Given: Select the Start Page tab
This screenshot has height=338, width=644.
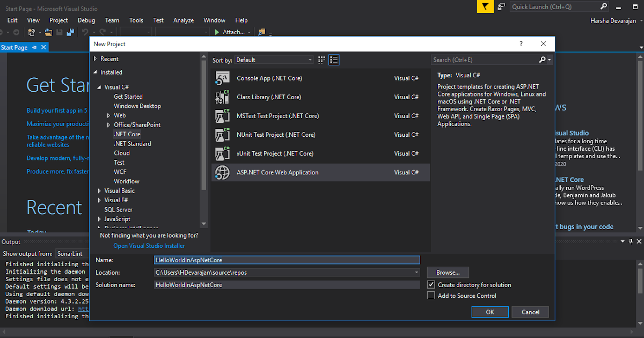Looking at the screenshot, I should pos(14,47).
